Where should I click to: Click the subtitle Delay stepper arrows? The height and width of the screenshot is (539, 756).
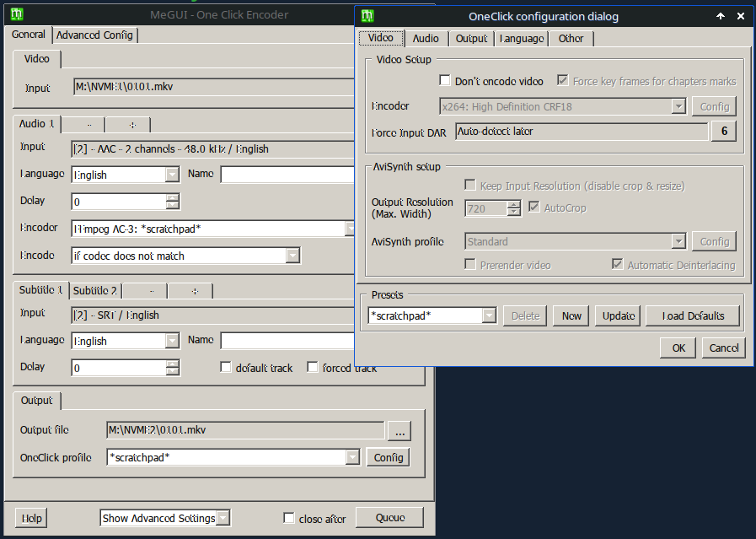click(x=173, y=368)
